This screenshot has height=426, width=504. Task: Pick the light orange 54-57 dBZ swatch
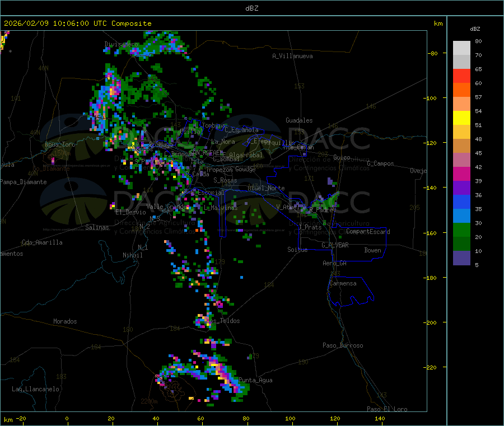[x=461, y=104]
